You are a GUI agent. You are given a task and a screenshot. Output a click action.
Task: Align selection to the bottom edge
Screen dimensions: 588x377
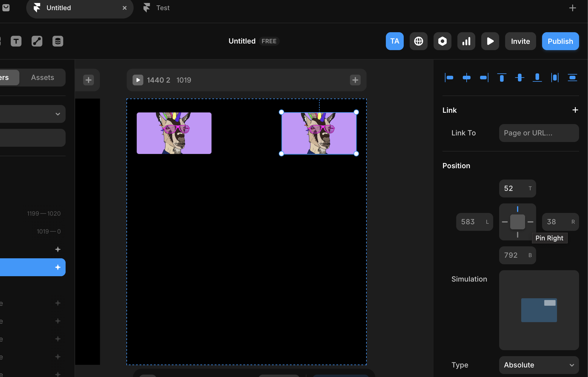537,78
